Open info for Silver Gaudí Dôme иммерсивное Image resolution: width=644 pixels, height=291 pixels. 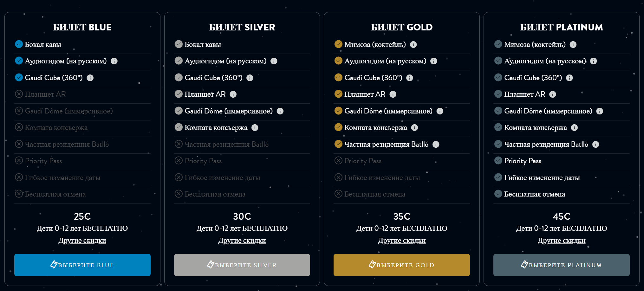tap(280, 111)
